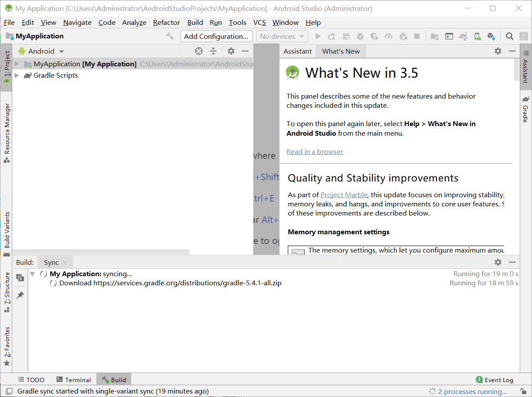This screenshot has width=532, height=397.
Task: Open the Navigate menu
Action: [x=77, y=23]
